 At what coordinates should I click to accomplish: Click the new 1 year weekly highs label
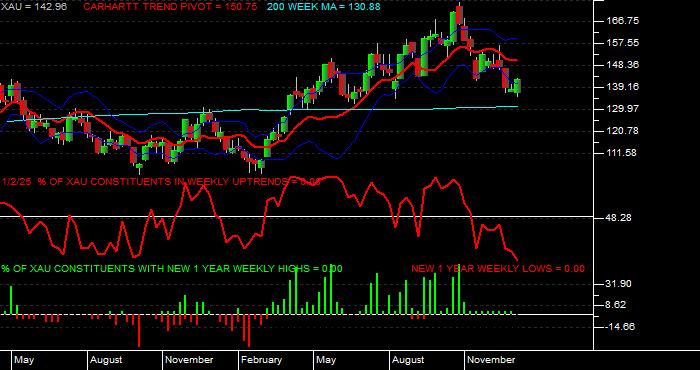[x=172, y=268]
